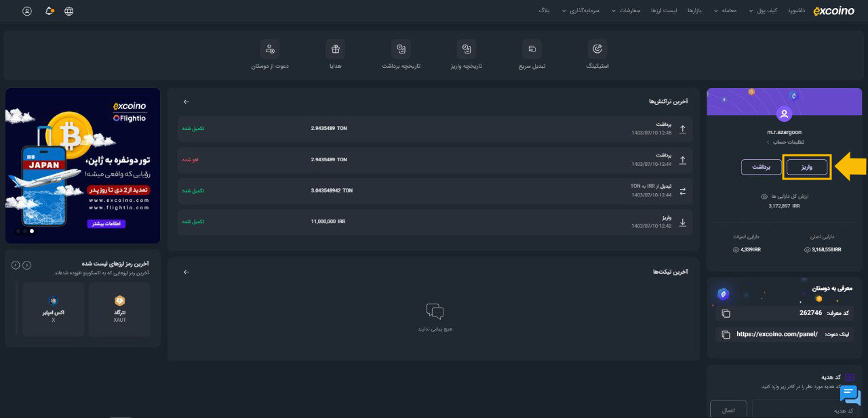
Task: Click the empty tickets chat icon
Action: [435, 312]
